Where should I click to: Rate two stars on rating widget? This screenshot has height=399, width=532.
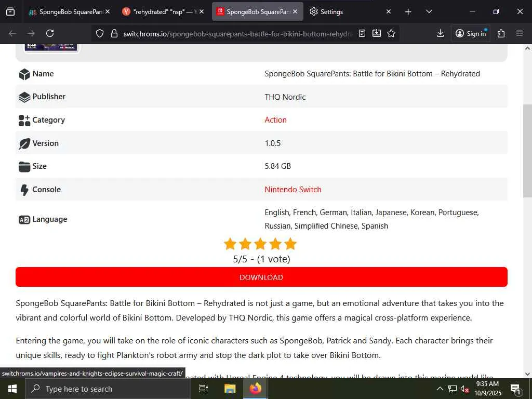tap(245, 244)
